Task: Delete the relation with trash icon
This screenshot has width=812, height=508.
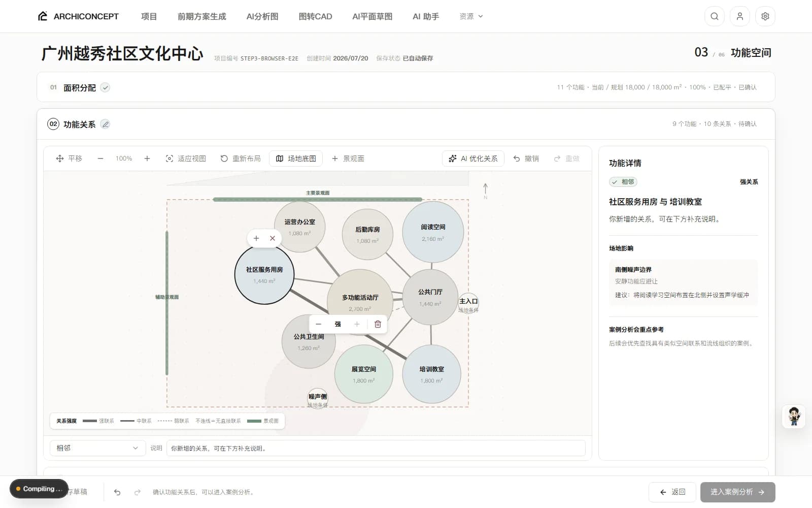Action: 378,324
